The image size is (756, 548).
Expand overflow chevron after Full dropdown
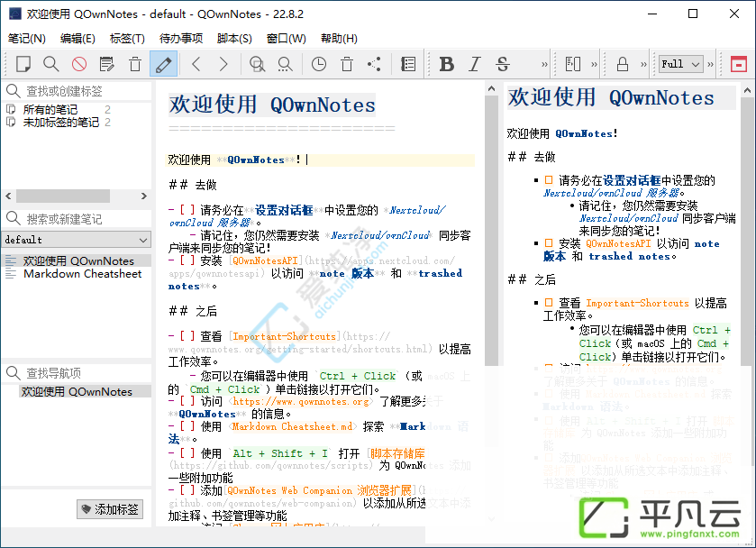tap(710, 64)
